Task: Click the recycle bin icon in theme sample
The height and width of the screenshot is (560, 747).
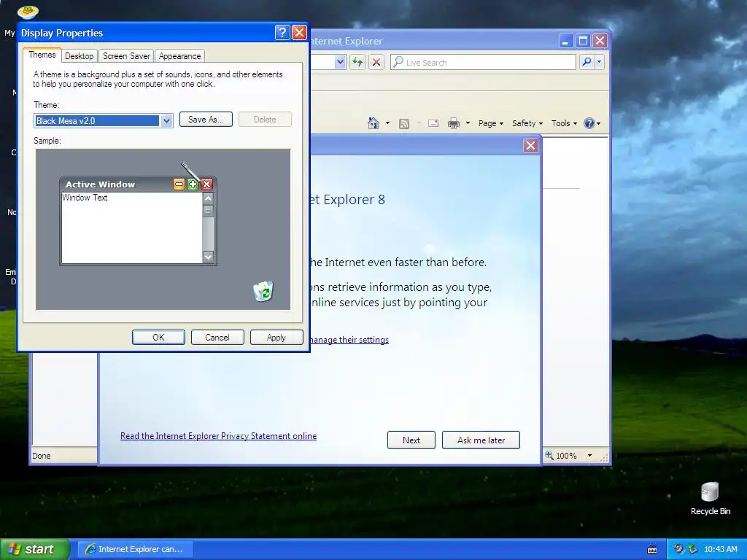Action: point(263,291)
